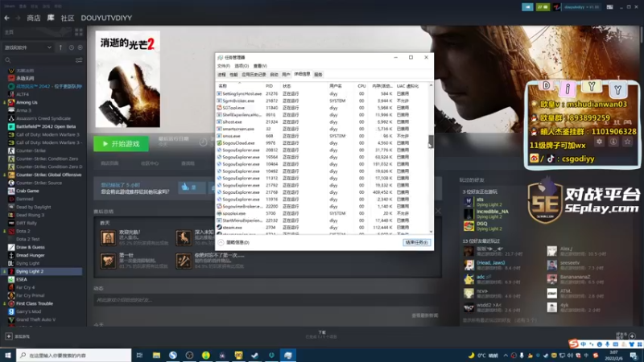
Task: Switch to Performance tab in Task Manager
Action: pos(233,75)
